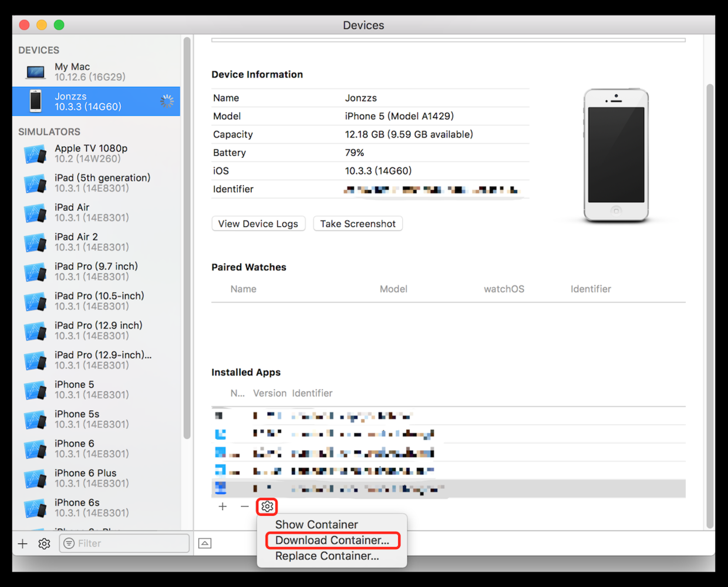Click the spinner next to Jonzzs device
This screenshot has height=587, width=728.
point(167,100)
